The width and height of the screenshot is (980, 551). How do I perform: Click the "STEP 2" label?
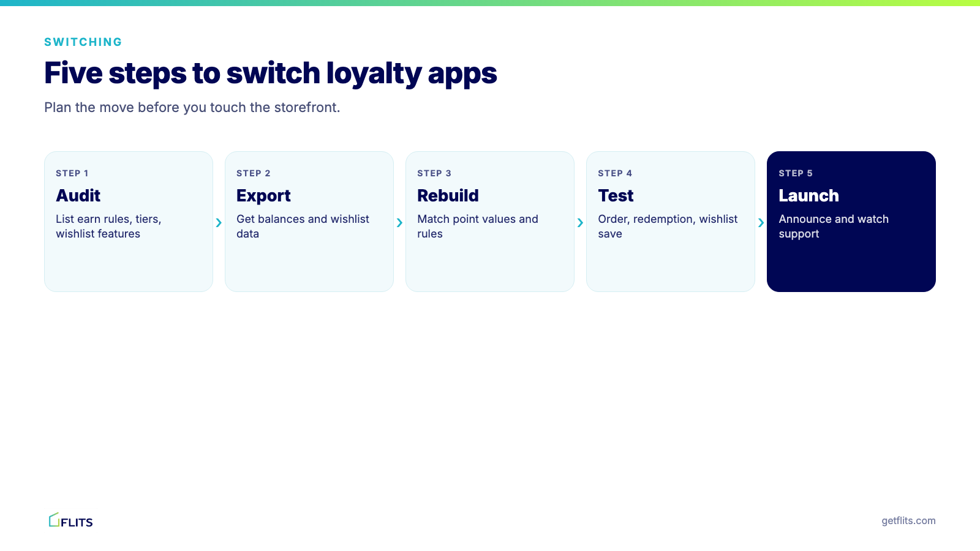tap(254, 173)
